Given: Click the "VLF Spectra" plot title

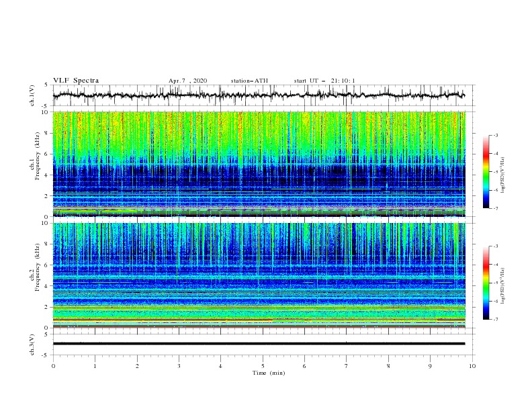Looking at the screenshot, I should point(76,81).
